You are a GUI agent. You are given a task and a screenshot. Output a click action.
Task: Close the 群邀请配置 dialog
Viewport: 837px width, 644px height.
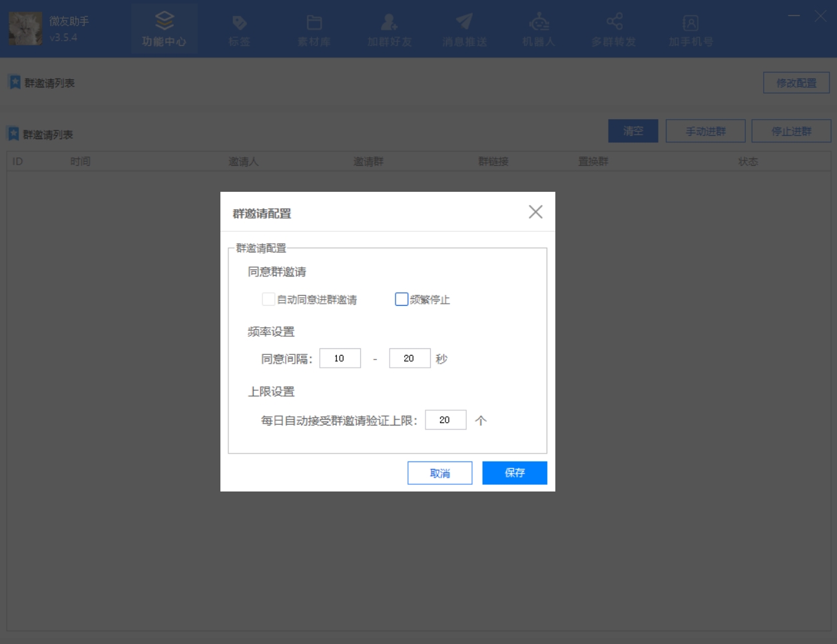pos(535,212)
